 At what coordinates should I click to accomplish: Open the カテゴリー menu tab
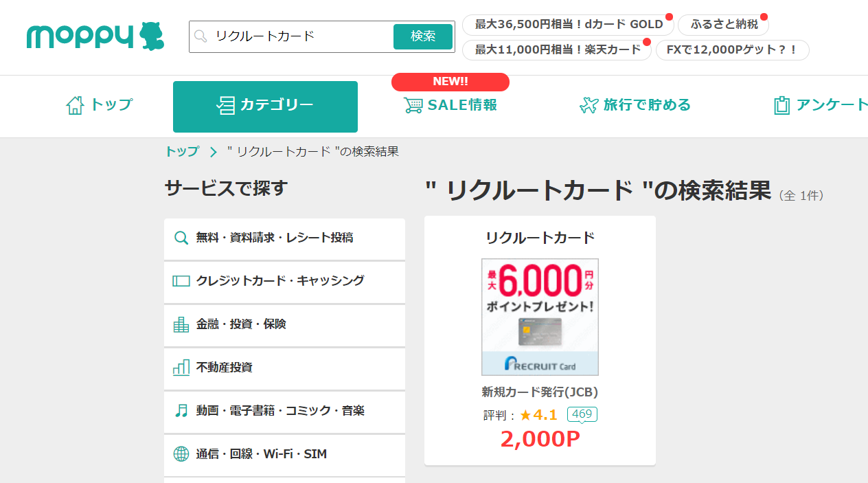click(265, 106)
